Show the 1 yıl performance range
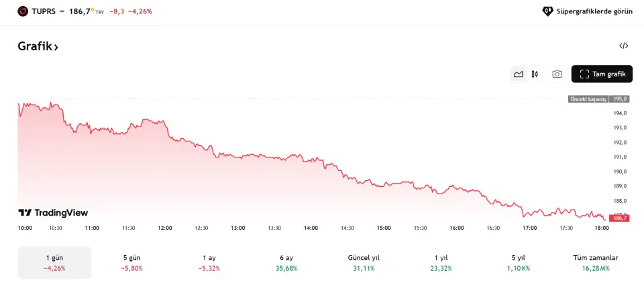Image resolution: width=644 pixels, height=284 pixels. point(441,262)
